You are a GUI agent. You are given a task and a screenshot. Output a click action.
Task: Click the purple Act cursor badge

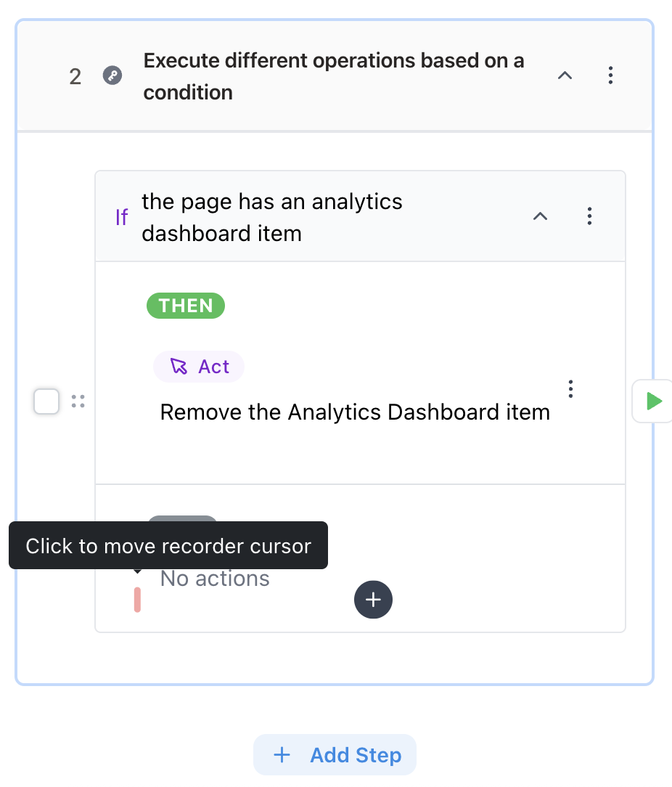click(199, 367)
